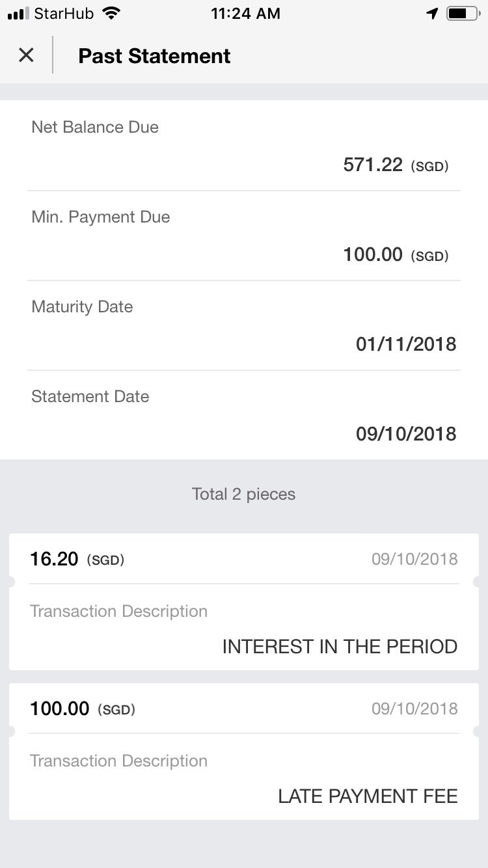Tap the StarHub carrier label
Viewport: 488px width, 868px height.
63,14
